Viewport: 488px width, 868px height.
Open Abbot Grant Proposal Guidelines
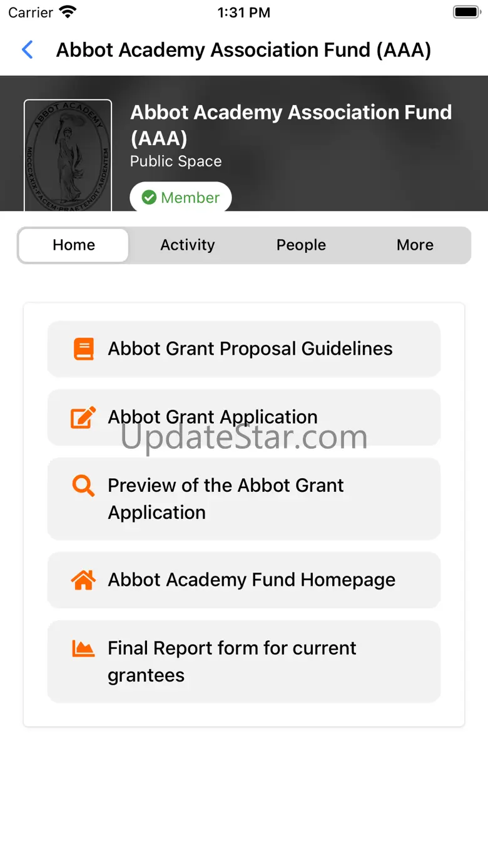(244, 349)
